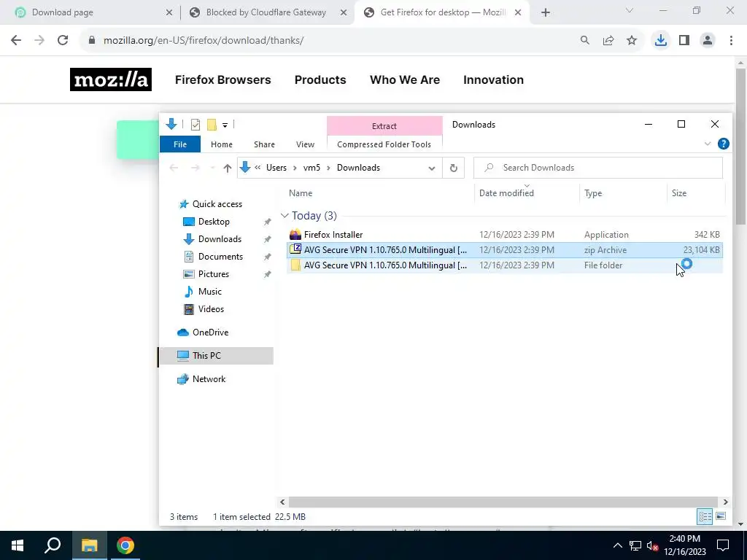Image resolution: width=747 pixels, height=560 pixels.
Task: Open Chrome downloads icon
Action: pyautogui.click(x=661, y=41)
